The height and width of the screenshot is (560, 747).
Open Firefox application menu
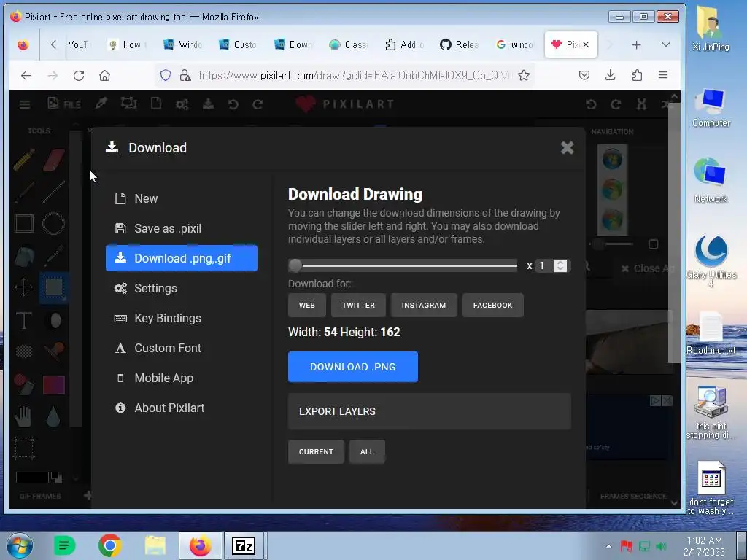[662, 75]
